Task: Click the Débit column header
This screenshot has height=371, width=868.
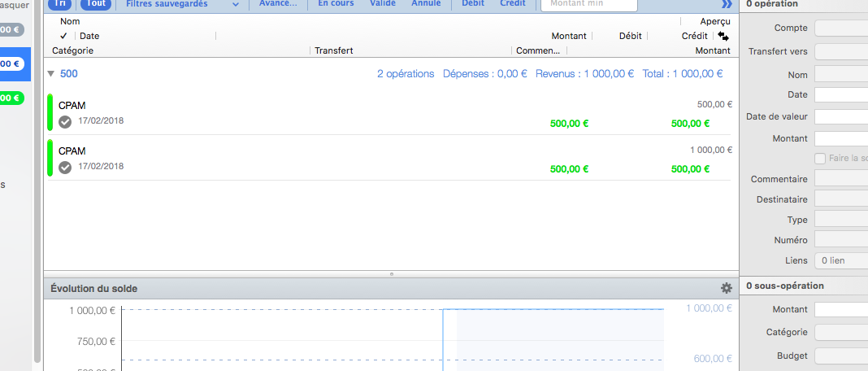Action: 631,36
